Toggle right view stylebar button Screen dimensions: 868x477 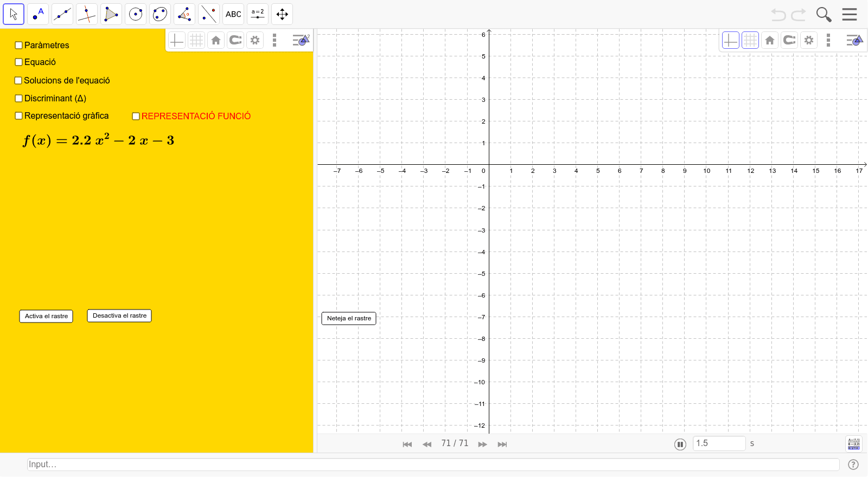pos(854,40)
